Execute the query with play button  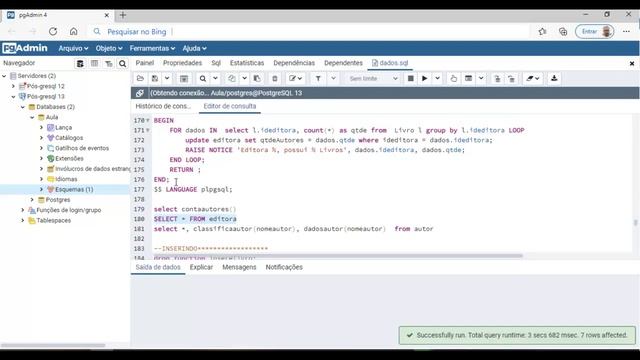424,78
